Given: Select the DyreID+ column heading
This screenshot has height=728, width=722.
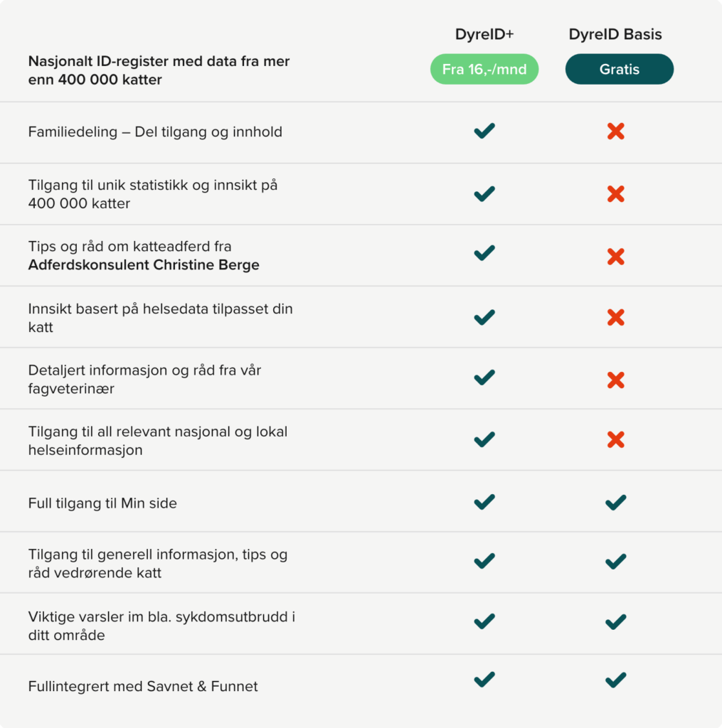Looking at the screenshot, I should tap(484, 34).
